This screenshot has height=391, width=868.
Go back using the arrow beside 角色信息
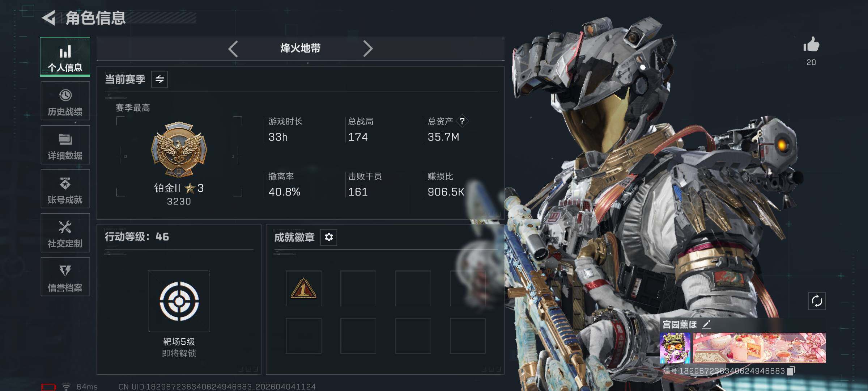(x=49, y=18)
